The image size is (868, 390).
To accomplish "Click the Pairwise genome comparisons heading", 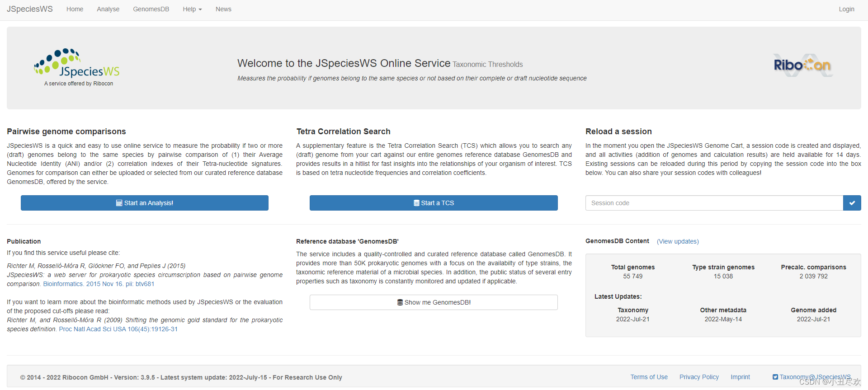I will (66, 132).
